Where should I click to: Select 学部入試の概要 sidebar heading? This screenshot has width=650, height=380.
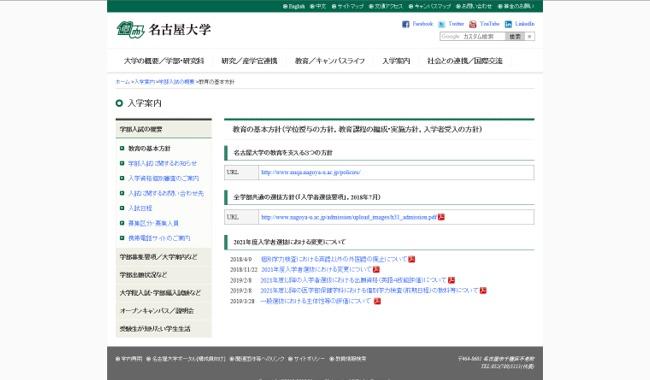click(x=164, y=129)
